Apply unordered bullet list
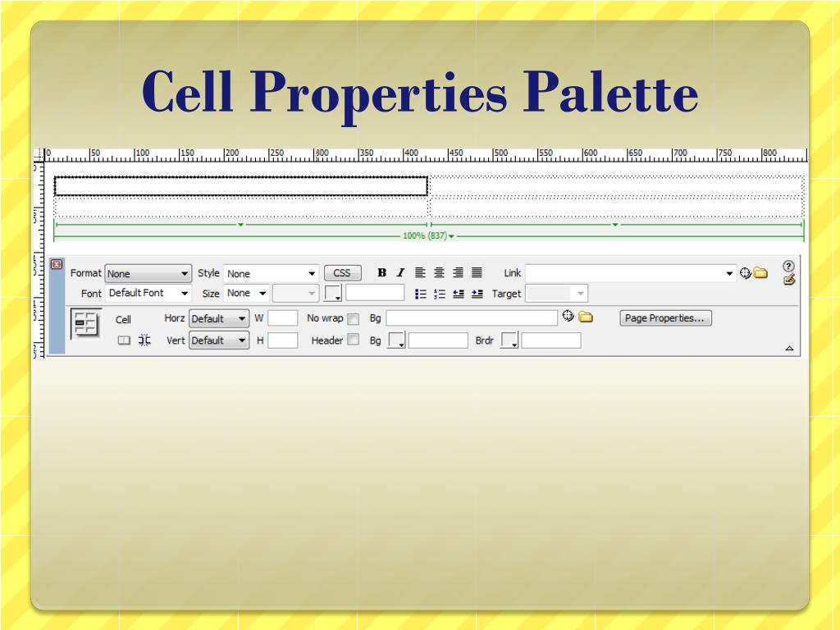Screen dimensions: 840x630 click(421, 294)
